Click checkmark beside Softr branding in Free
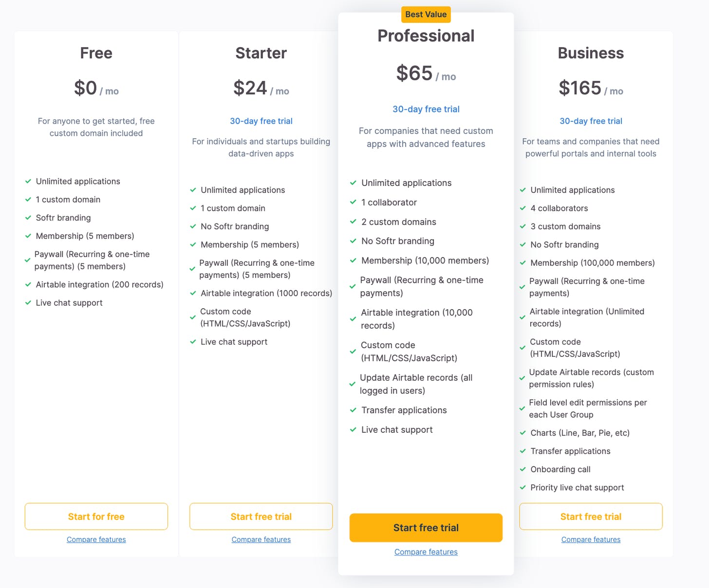The width and height of the screenshot is (709, 588). tap(28, 218)
